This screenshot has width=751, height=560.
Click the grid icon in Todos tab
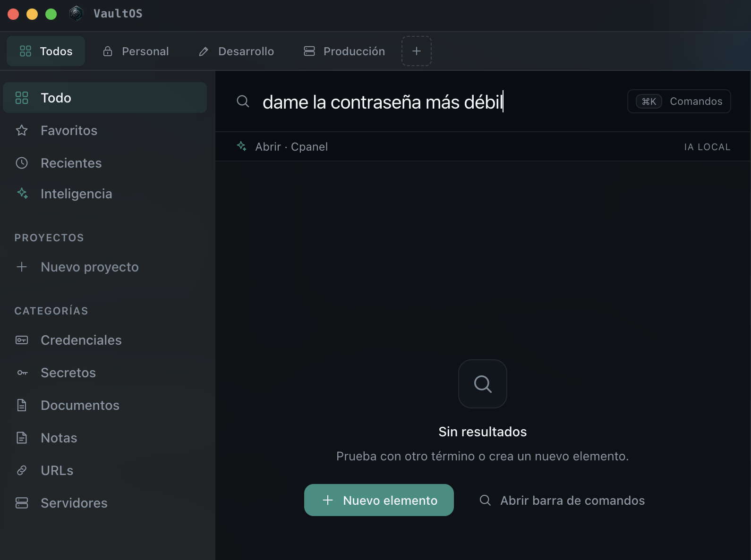pos(26,51)
